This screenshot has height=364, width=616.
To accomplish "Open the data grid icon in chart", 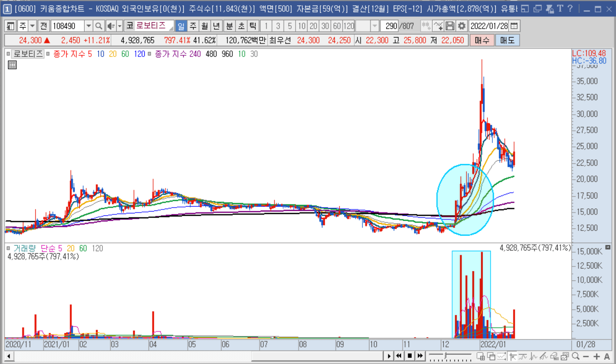I will click(x=12, y=65).
